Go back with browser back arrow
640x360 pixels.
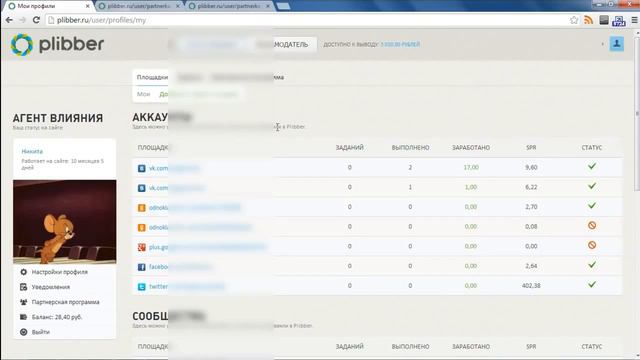click(x=9, y=20)
